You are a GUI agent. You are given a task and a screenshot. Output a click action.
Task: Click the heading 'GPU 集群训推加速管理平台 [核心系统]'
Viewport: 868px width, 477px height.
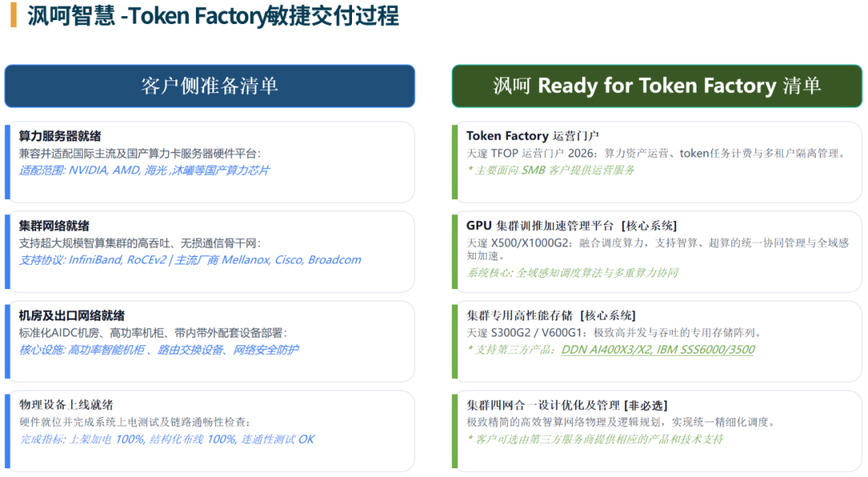click(571, 226)
